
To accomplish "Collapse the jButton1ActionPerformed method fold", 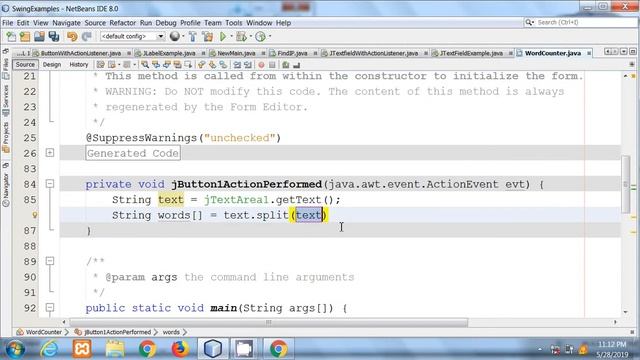I will (50, 184).
